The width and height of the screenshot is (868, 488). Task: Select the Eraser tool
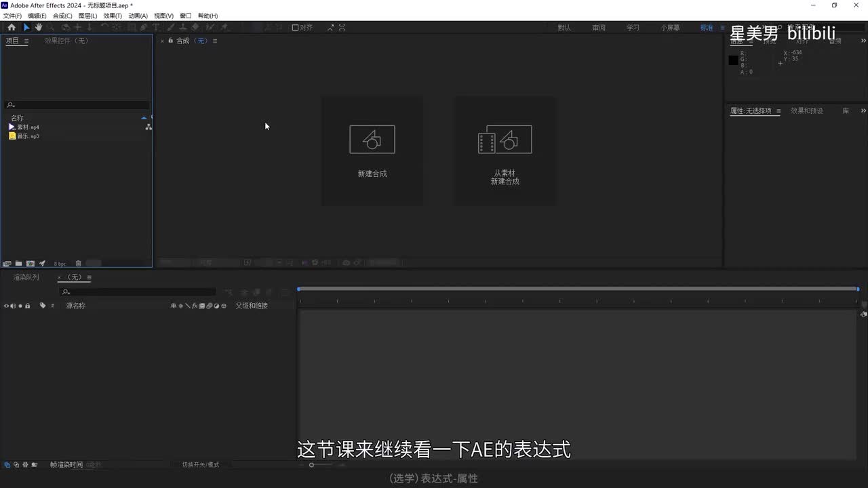pyautogui.click(x=195, y=27)
